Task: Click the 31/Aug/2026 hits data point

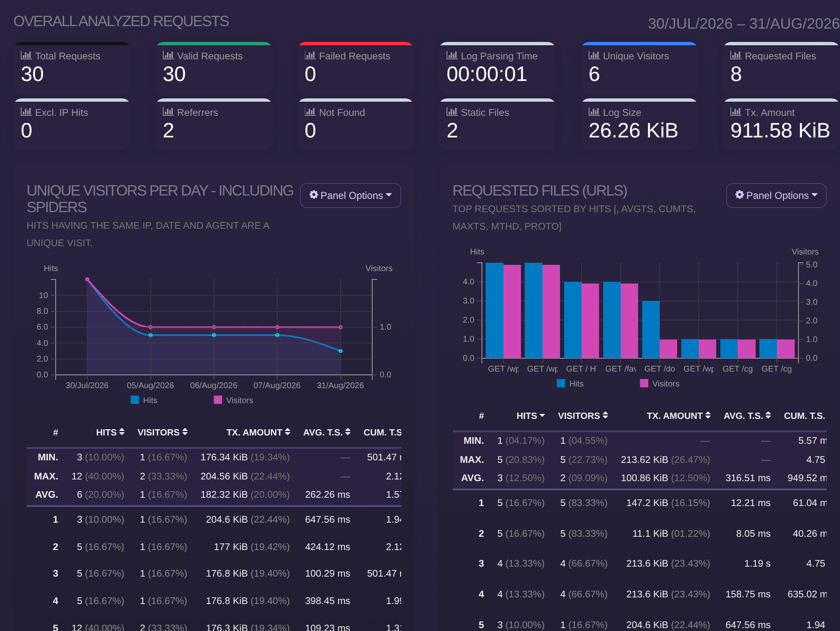Action: pyautogui.click(x=341, y=351)
